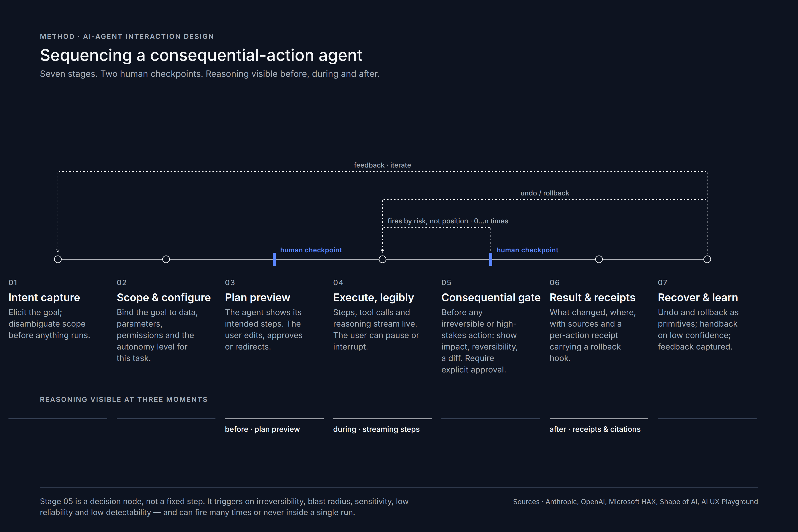Click the main title Sequencing a consequential-action agent
Screen dimensions: 798x532
coord(201,55)
